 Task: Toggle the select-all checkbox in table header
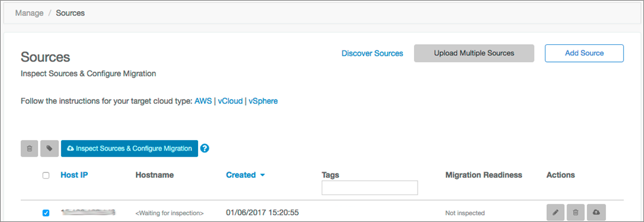46,175
